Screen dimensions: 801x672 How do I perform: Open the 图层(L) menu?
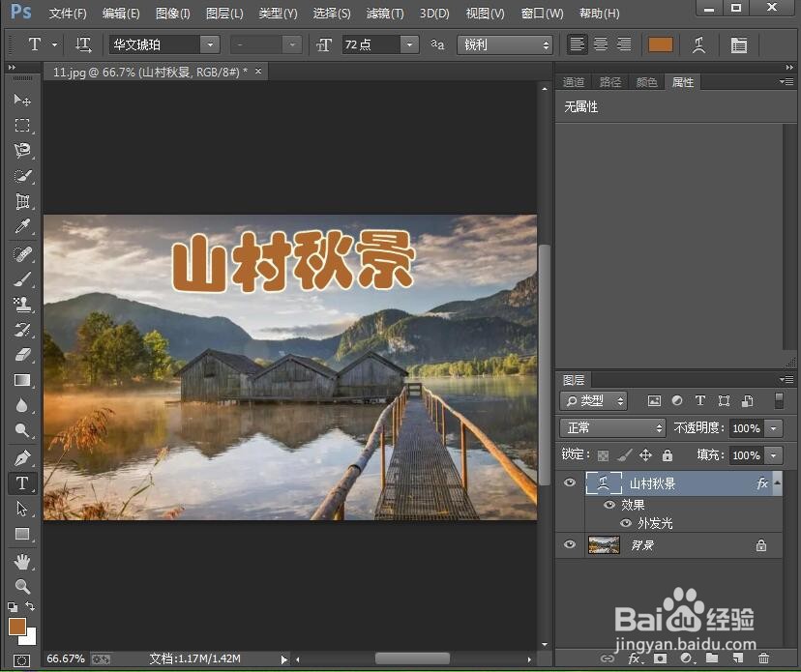point(224,14)
